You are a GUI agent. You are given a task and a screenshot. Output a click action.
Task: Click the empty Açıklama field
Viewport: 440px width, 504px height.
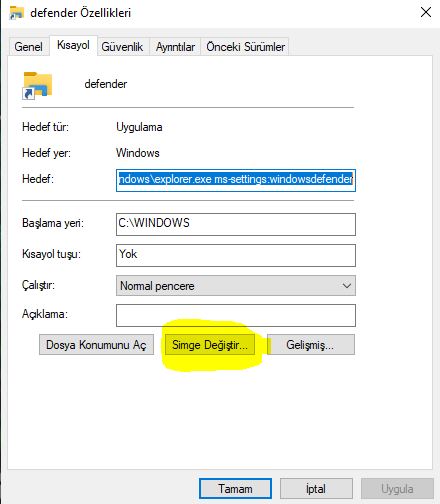236,315
